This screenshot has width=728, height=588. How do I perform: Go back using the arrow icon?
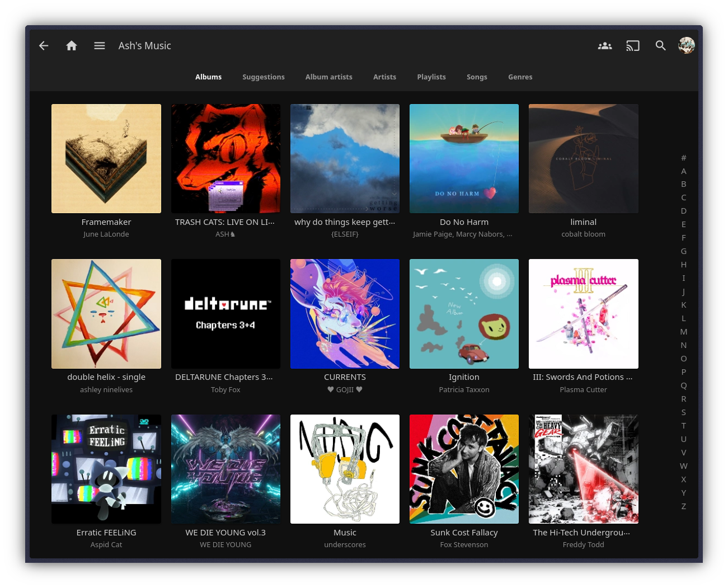pos(44,46)
